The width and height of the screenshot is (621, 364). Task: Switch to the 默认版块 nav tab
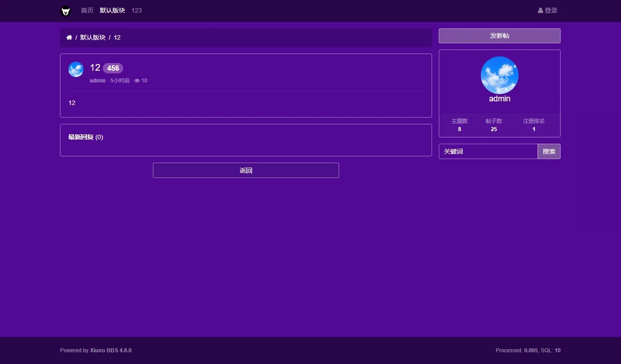coord(112,10)
